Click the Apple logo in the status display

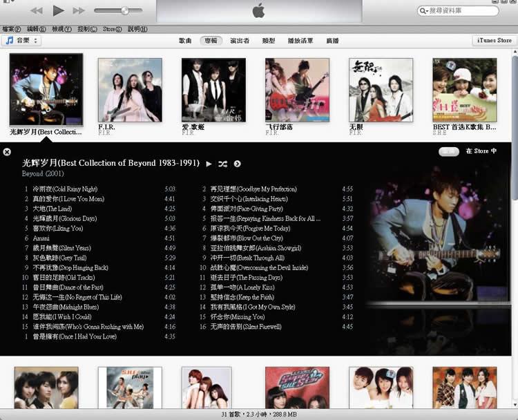click(x=258, y=11)
